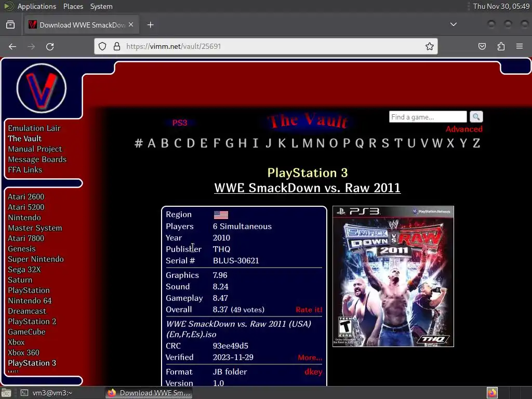Open a new tab with plus button

click(150, 25)
